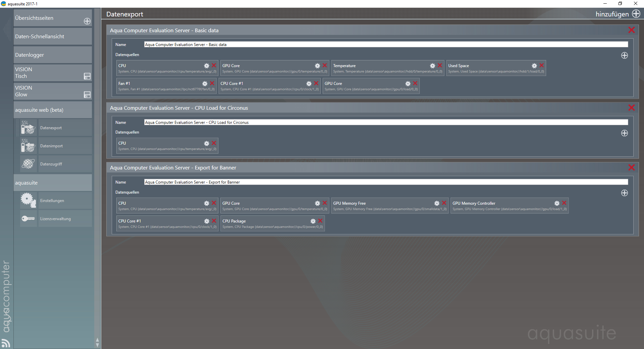The image size is (644, 349).
Task: Collapse aquasuite web (beta) section
Action: click(53, 110)
